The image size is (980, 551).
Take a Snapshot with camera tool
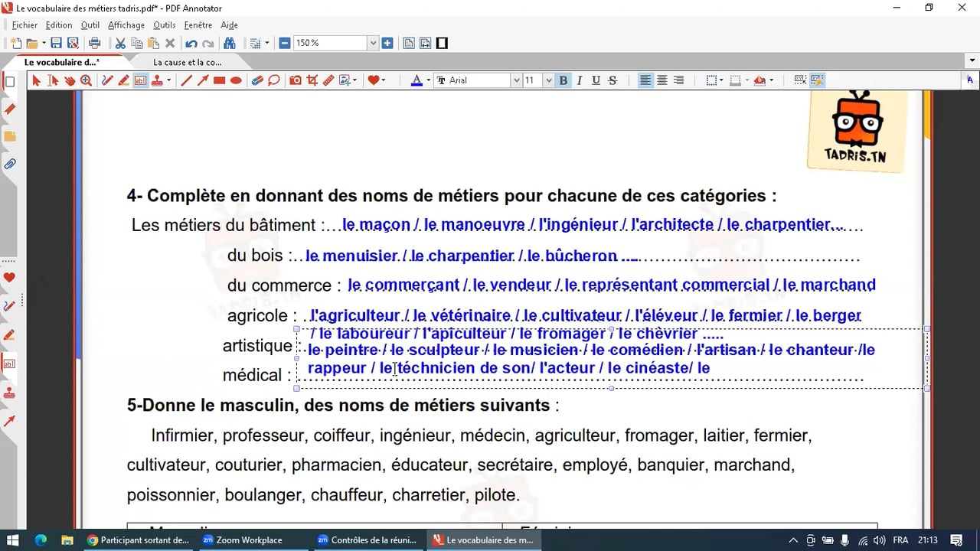click(296, 80)
